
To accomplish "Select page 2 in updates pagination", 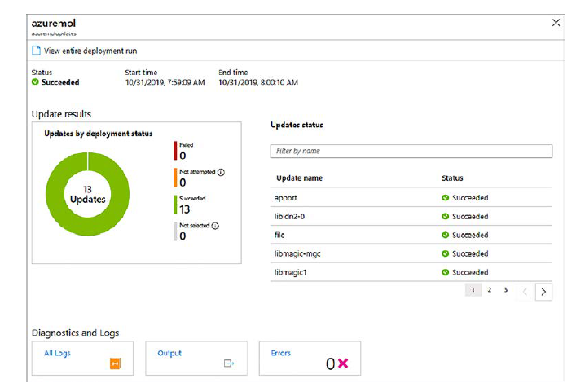I will 490,289.
